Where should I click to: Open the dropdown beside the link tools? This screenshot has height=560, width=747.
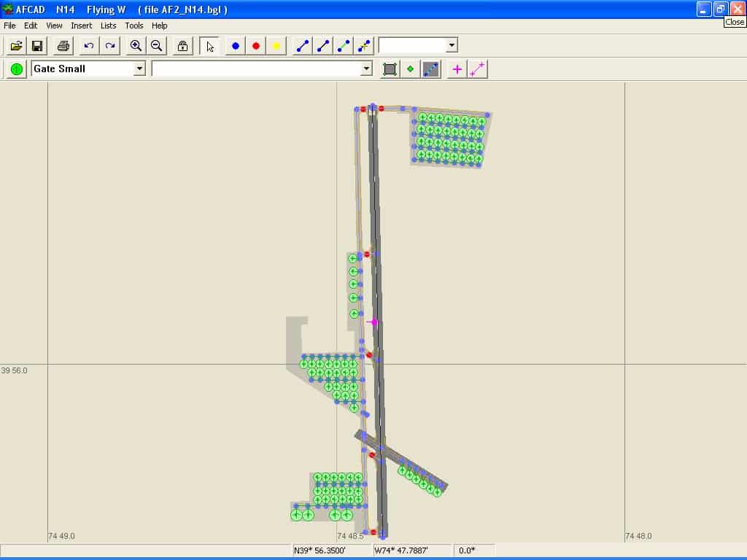point(452,45)
